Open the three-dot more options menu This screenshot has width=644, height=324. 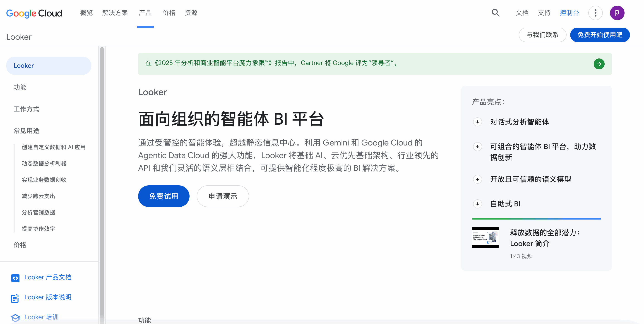tap(595, 13)
